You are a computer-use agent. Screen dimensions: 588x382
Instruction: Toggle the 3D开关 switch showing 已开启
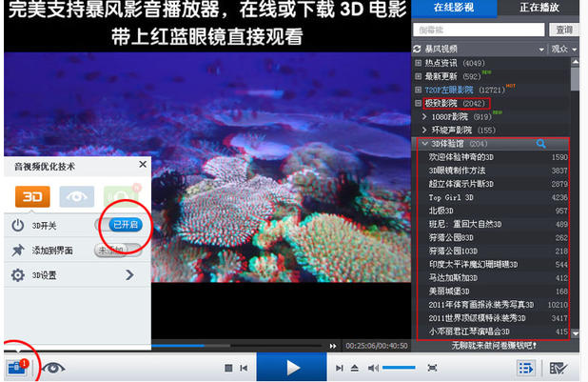click(119, 225)
